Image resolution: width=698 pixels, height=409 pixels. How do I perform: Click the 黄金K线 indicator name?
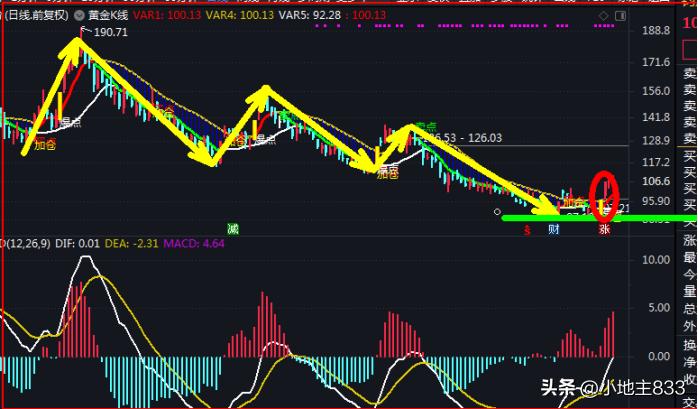[x=108, y=16]
